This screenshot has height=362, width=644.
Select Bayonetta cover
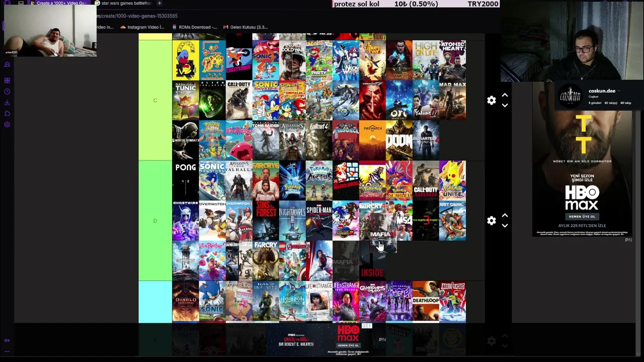click(346, 101)
